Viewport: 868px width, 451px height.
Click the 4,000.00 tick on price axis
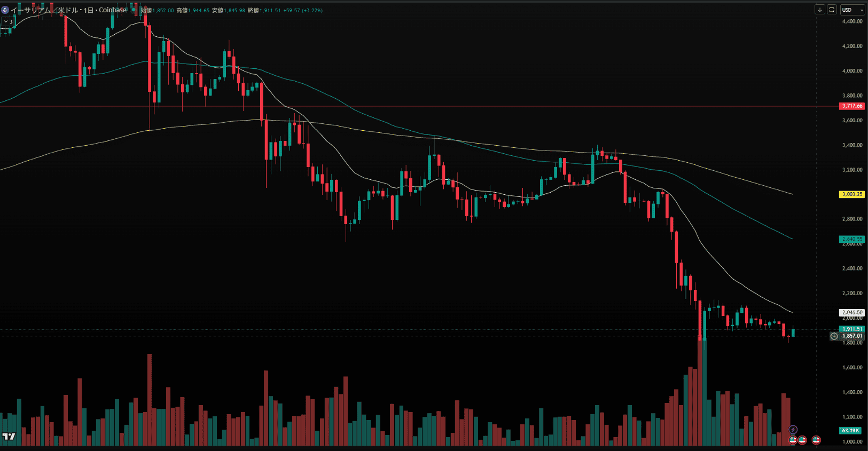coord(852,71)
